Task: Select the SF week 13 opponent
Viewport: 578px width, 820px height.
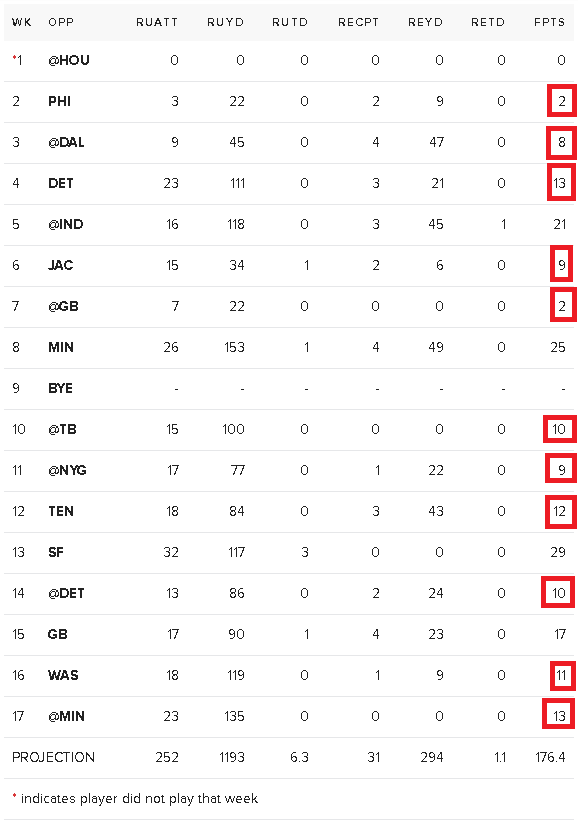Action: [x=55, y=552]
